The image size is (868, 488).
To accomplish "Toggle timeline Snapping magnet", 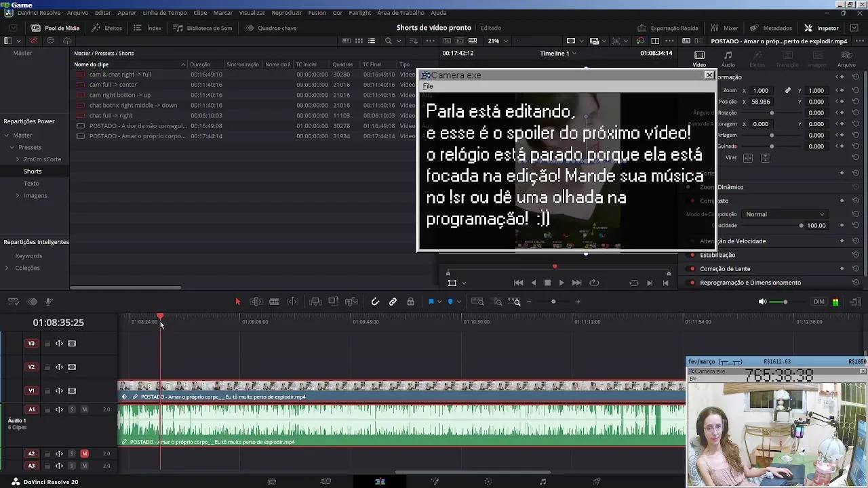I will 375,302.
